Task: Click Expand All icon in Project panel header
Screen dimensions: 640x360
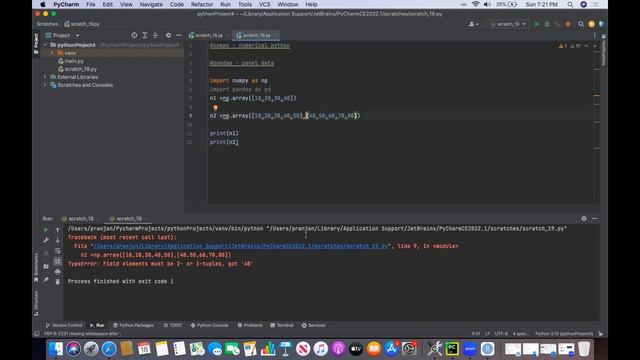Action: point(144,36)
